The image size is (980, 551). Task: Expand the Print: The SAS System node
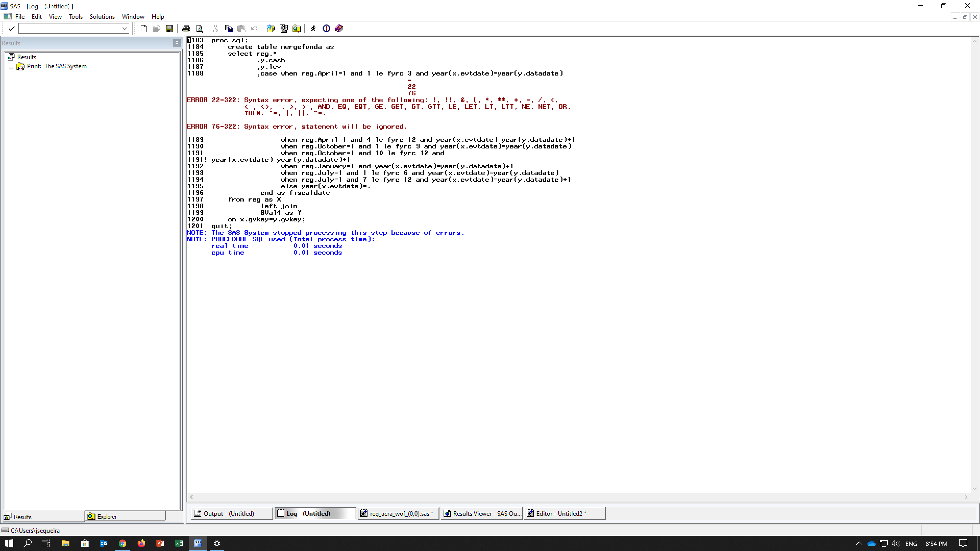click(x=11, y=67)
